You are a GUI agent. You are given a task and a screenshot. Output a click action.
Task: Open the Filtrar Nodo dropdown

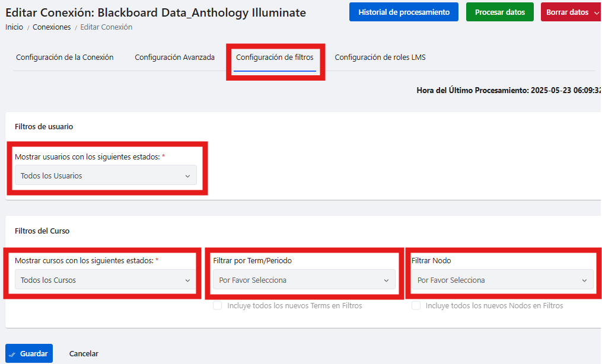(x=502, y=280)
